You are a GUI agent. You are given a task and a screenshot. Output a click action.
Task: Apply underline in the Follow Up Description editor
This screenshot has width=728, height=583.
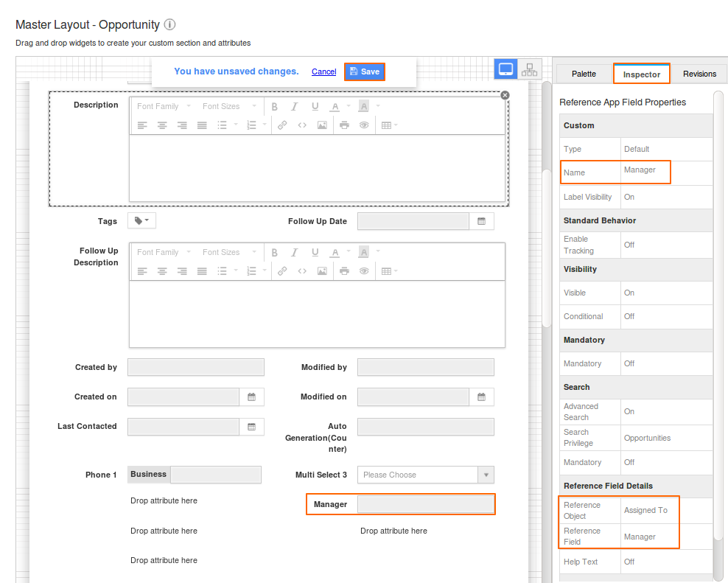pos(315,251)
